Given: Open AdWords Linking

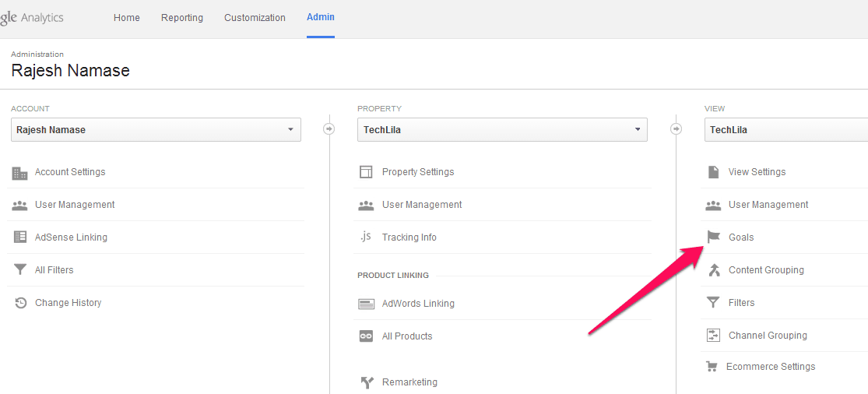Looking at the screenshot, I should click(418, 303).
